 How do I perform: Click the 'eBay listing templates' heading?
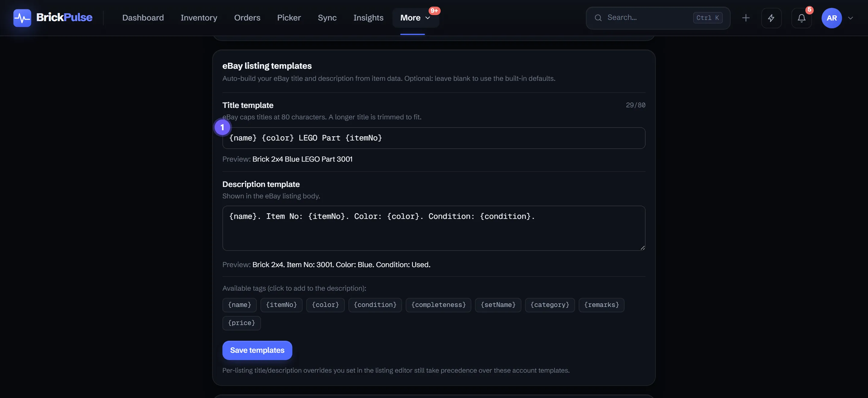(x=267, y=66)
